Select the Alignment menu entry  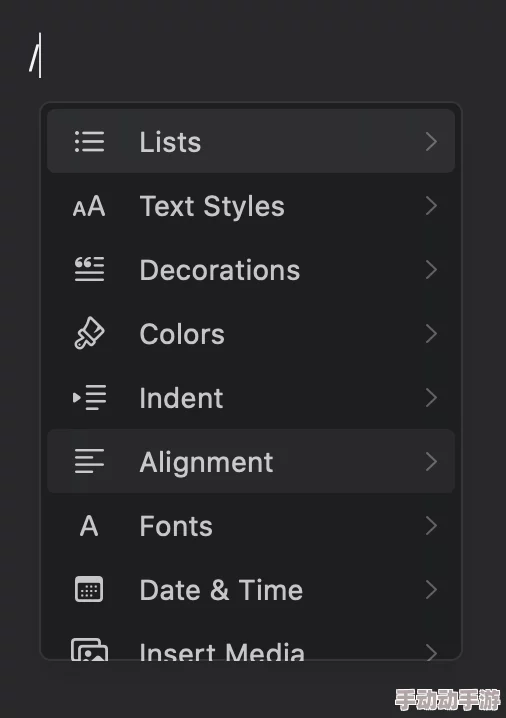tap(251, 461)
